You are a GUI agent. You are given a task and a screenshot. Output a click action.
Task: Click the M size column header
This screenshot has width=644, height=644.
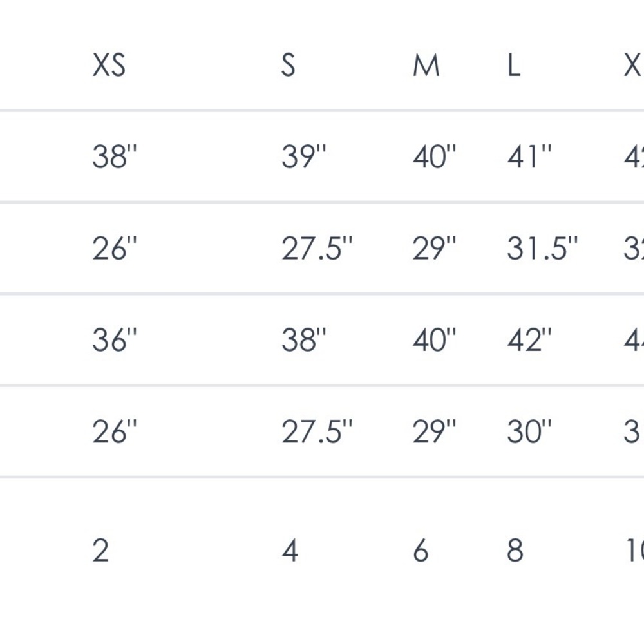tap(426, 65)
